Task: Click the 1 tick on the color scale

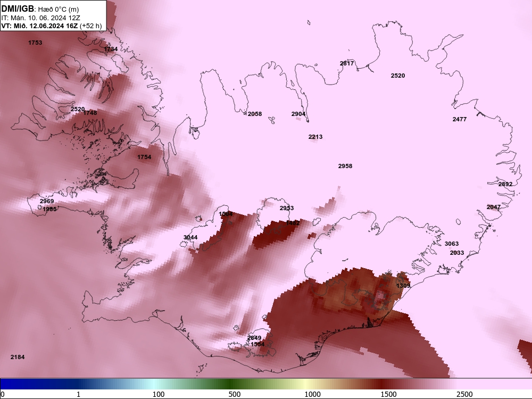Action: 78,394
